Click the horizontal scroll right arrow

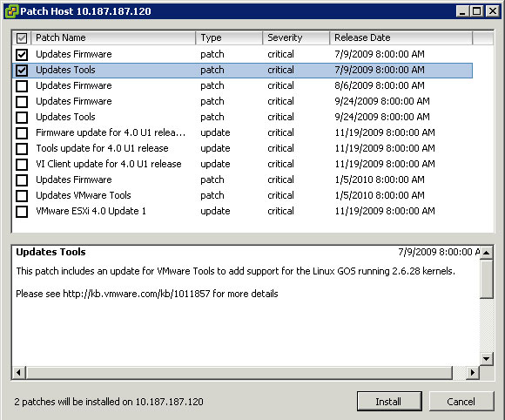click(473, 373)
